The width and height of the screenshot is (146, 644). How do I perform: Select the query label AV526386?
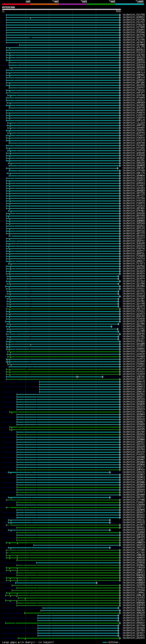[x=8, y=7]
